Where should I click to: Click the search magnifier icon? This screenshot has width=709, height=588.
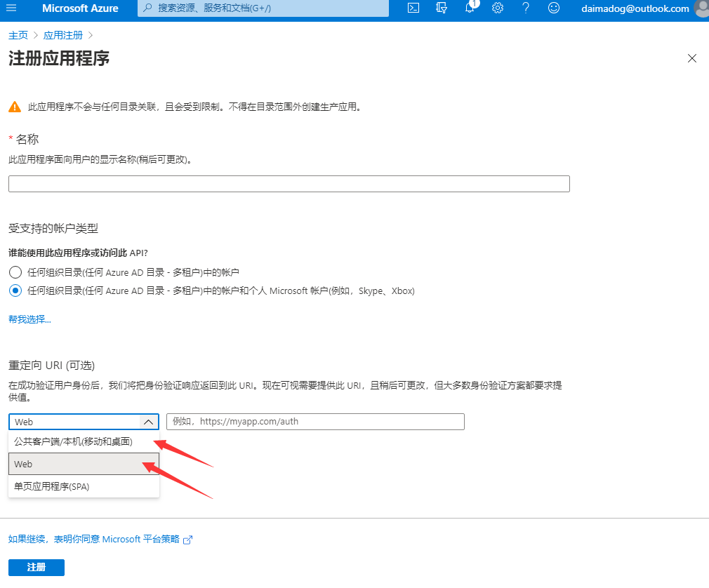click(x=147, y=8)
